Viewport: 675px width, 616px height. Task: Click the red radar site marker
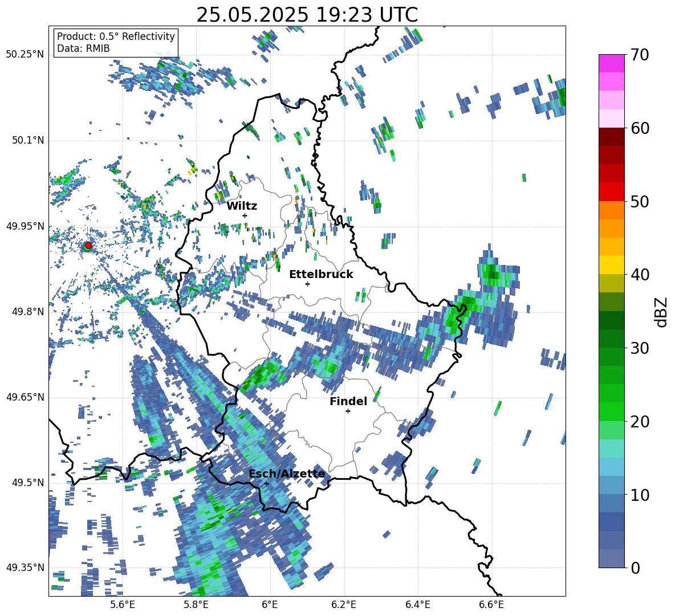(88, 246)
